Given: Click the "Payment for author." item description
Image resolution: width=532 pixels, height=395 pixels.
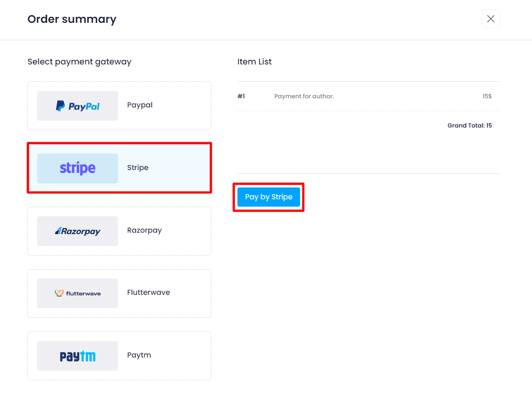Looking at the screenshot, I should (304, 96).
